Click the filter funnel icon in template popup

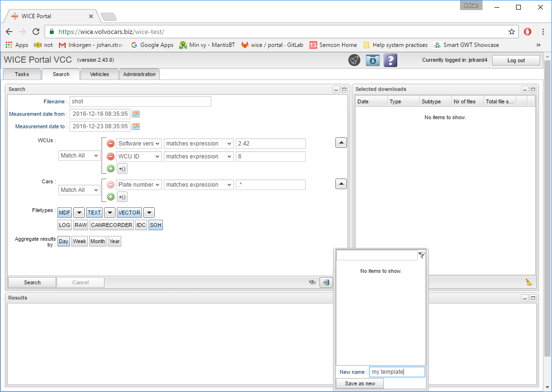click(422, 256)
